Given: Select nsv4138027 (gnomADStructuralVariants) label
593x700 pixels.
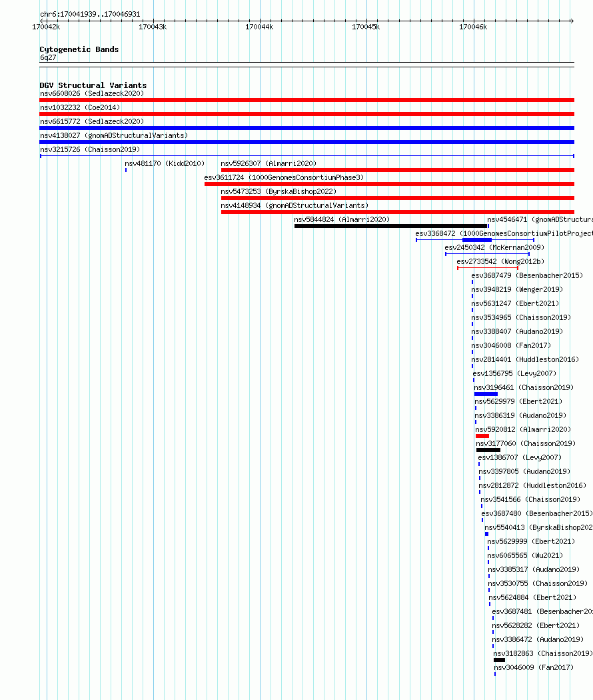Looking at the screenshot, I should click(x=114, y=135).
